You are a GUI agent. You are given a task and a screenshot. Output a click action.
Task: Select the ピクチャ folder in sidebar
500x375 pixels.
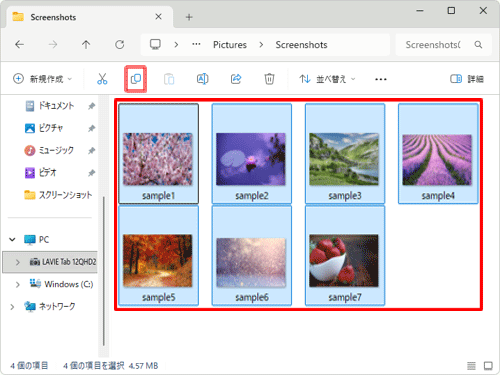(50, 128)
